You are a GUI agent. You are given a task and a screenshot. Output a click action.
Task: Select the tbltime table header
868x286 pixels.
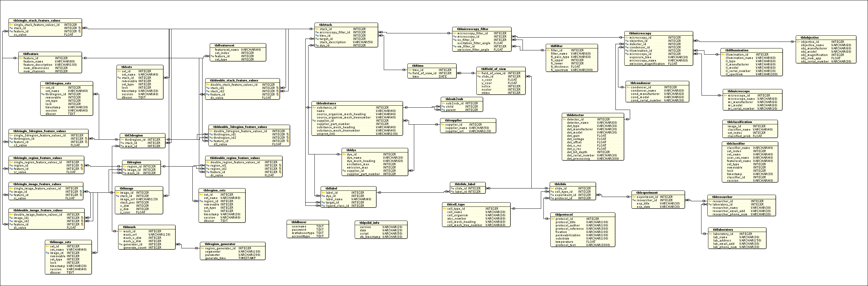coord(432,66)
